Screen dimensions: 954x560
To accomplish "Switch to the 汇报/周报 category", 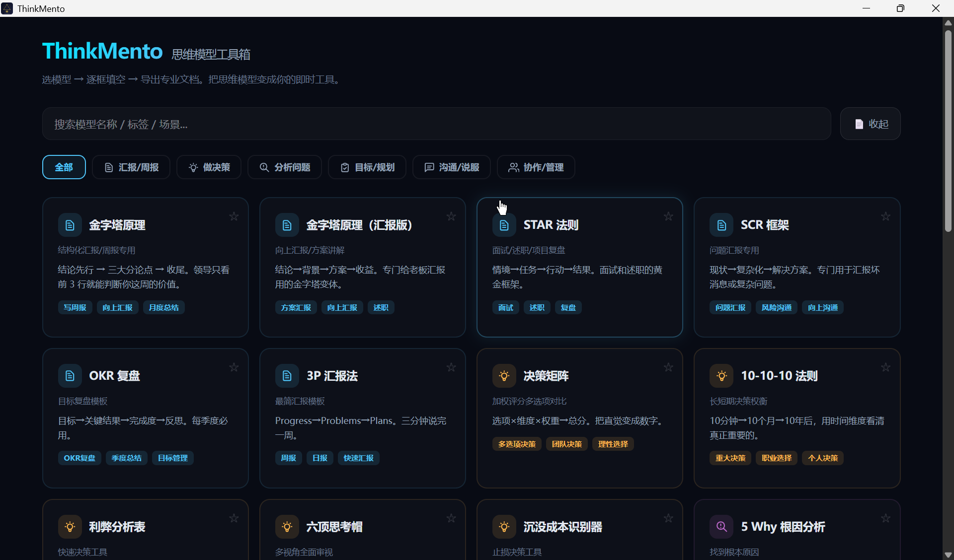I will [131, 167].
